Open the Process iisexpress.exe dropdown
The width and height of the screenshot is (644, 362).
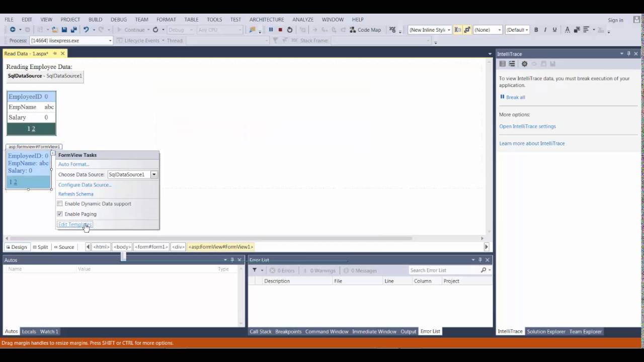click(x=110, y=41)
